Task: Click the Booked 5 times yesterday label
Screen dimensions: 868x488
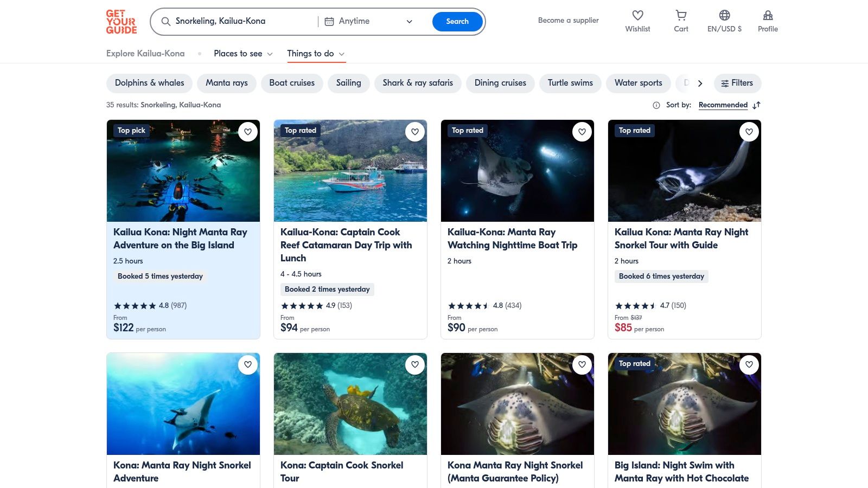Action: tap(160, 277)
